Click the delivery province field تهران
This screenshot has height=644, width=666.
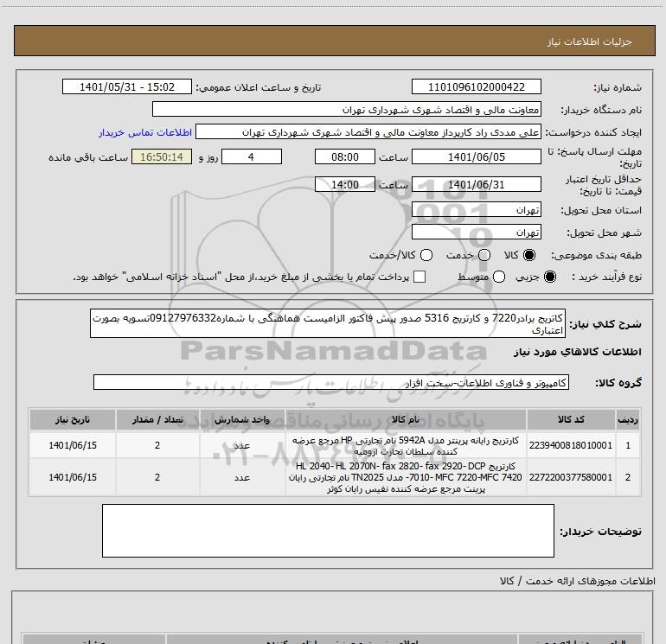pyautogui.click(x=476, y=210)
